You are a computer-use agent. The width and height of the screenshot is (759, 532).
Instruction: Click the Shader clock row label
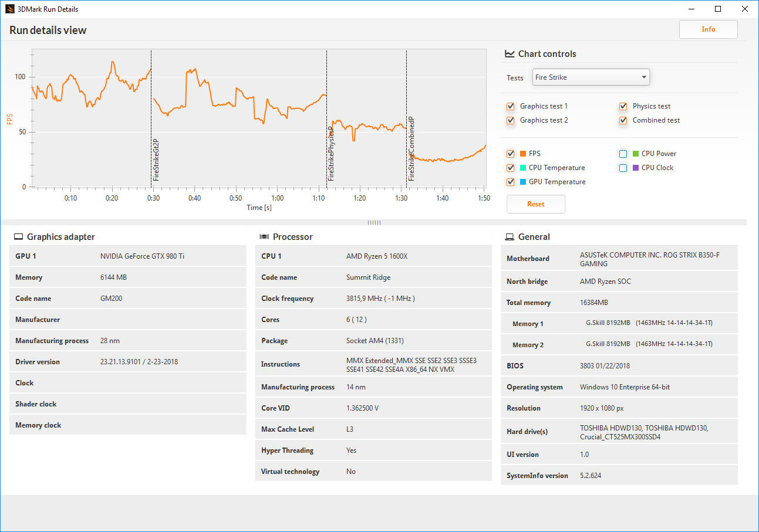(x=36, y=404)
